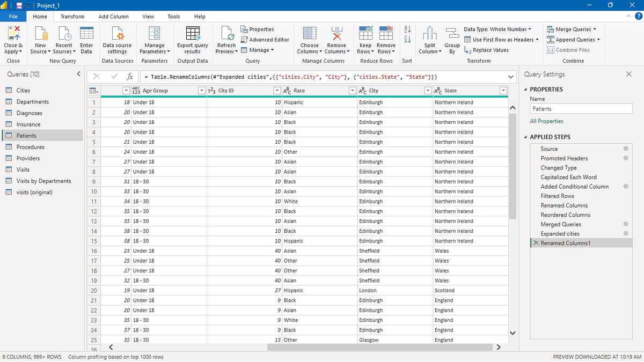This screenshot has height=362, width=644.
Task: Click the Help question mark icon
Action: [638, 16]
